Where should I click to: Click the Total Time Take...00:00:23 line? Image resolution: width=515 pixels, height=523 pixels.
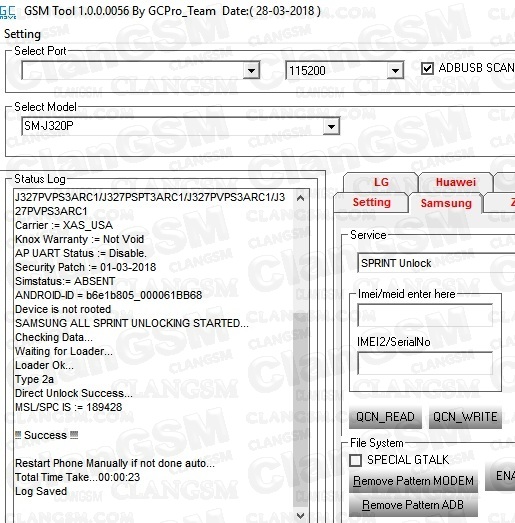point(77,477)
